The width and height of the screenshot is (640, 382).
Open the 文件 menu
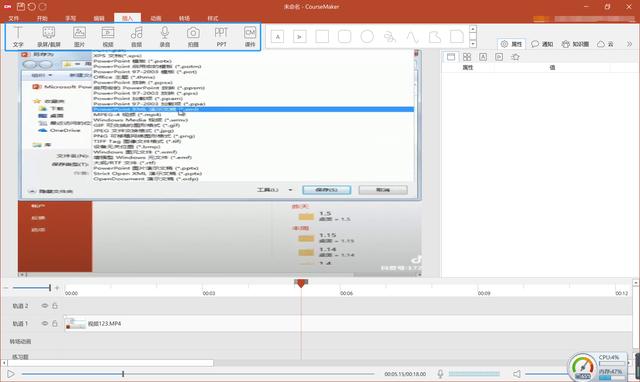[14, 18]
